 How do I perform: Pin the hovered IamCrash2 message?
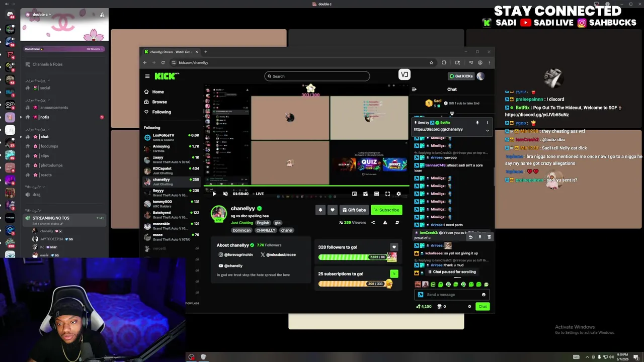[x=479, y=237]
